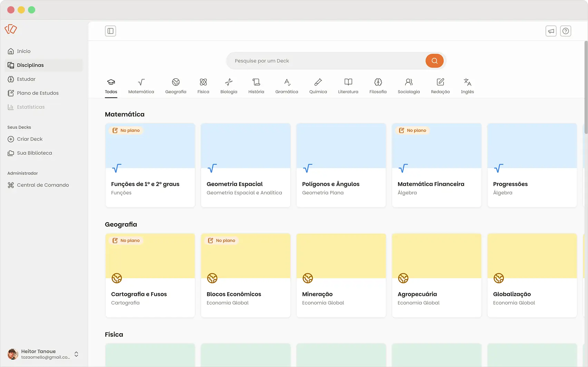Open Central de Comando
The width and height of the screenshot is (588, 367).
pyautogui.click(x=44, y=185)
